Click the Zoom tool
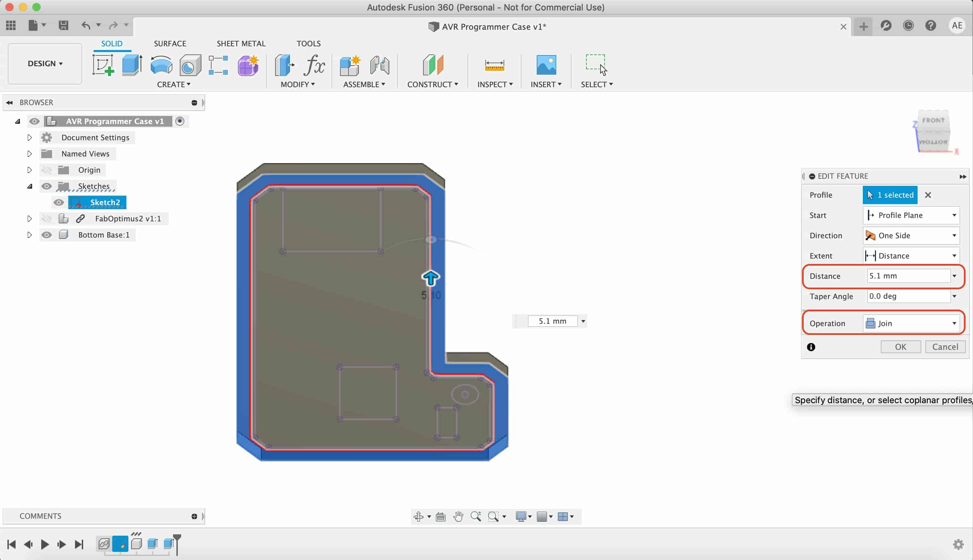Viewport: 973px width, 560px height. [x=476, y=516]
